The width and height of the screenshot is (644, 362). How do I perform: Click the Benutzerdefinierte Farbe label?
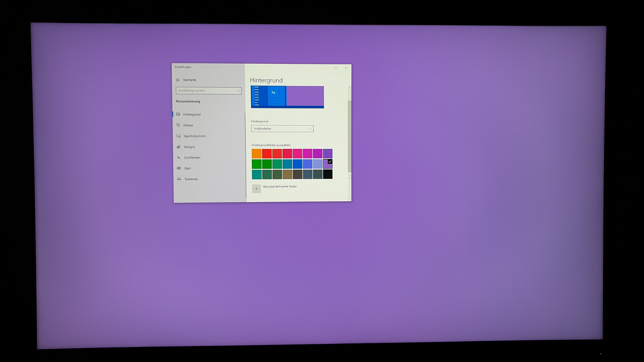coord(280,186)
